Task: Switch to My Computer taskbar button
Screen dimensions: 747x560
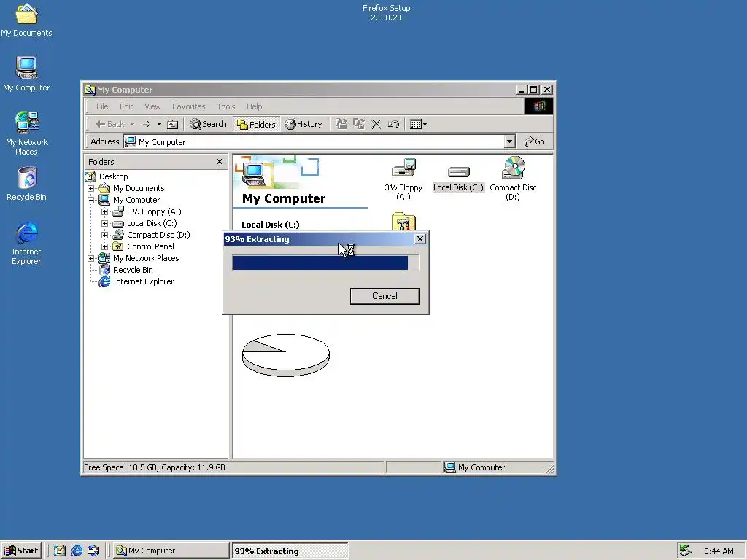Action: pos(171,551)
